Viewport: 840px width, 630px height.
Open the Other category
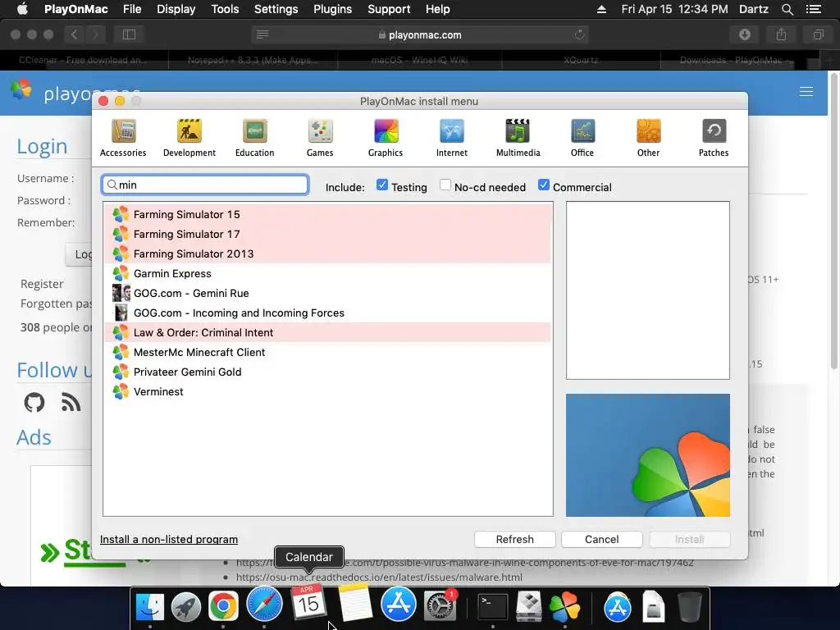point(648,138)
